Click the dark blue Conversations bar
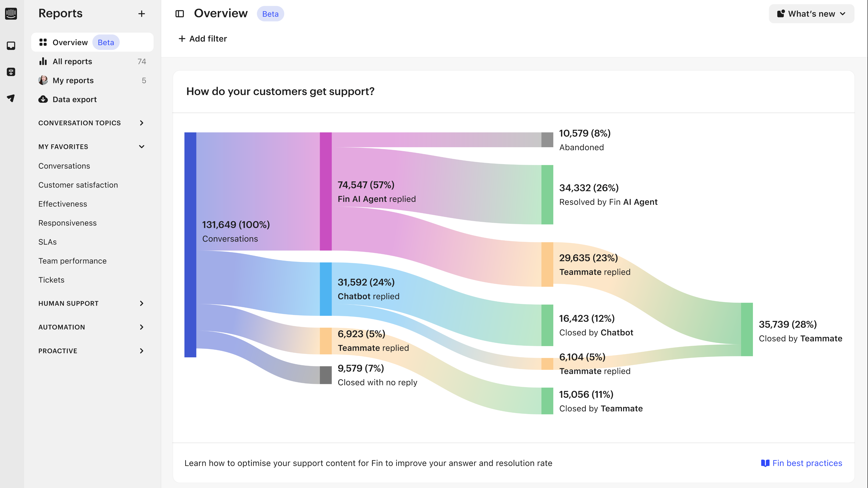Screen dimensions: 868x488 click(190, 244)
